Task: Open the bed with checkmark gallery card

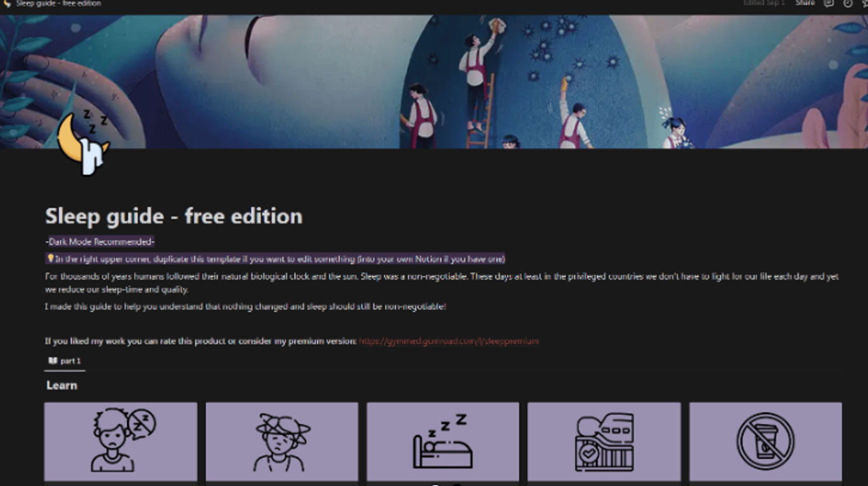Action: pyautogui.click(x=604, y=442)
